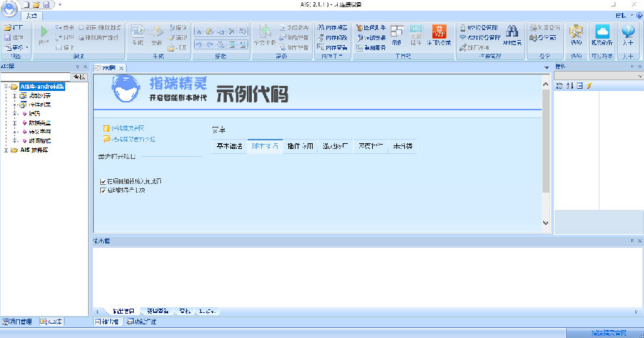Click the undo arrow icon
The width and height of the screenshot is (644, 338).
[x=198, y=44]
